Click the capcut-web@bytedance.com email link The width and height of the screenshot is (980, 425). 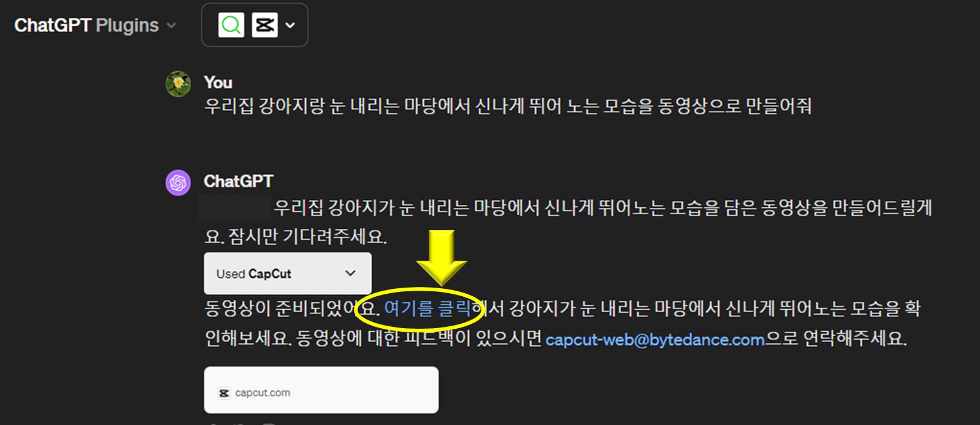[x=655, y=339]
